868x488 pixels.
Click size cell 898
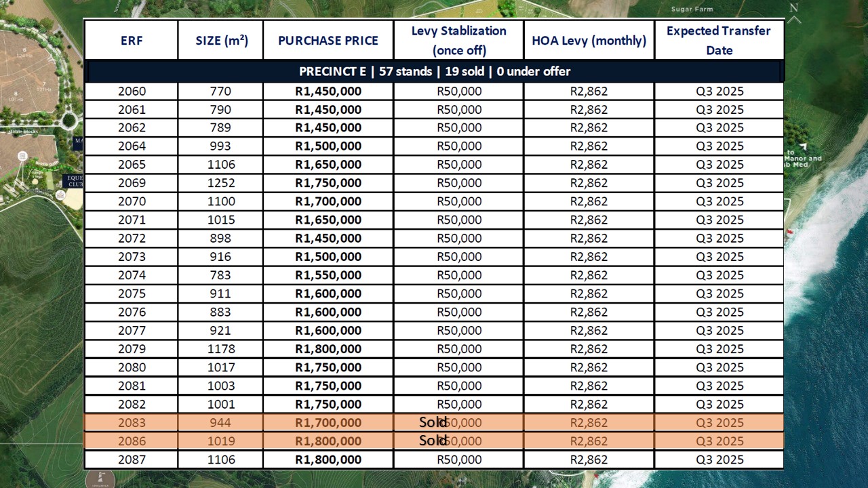tap(220, 238)
